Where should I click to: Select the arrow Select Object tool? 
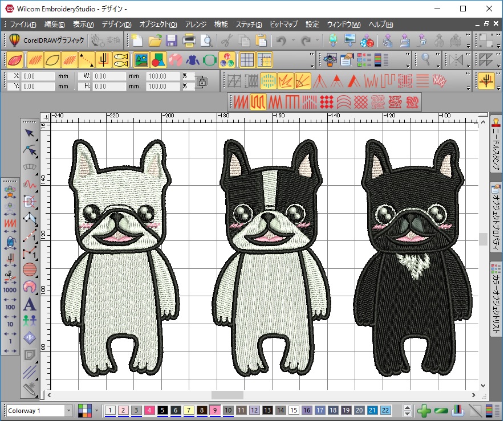pos(30,133)
